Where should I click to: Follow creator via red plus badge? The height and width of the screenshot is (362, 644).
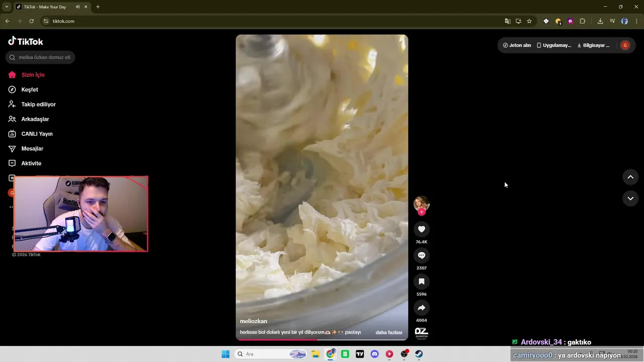pos(422,212)
